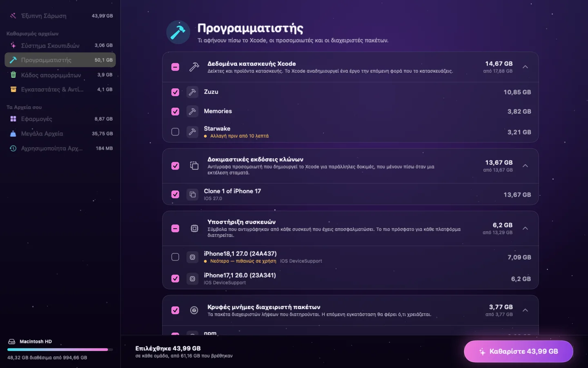Screen dimensions: 588x368
Task: Click the Αχρησιμοποίητα Αρχεία clock icon
Action: 13,148
